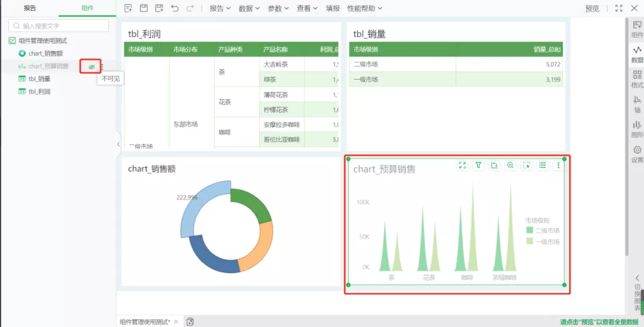Image resolution: width=644 pixels, height=327 pixels.
Task: Click the 一级市场 legend color swatch
Action: pyautogui.click(x=530, y=241)
